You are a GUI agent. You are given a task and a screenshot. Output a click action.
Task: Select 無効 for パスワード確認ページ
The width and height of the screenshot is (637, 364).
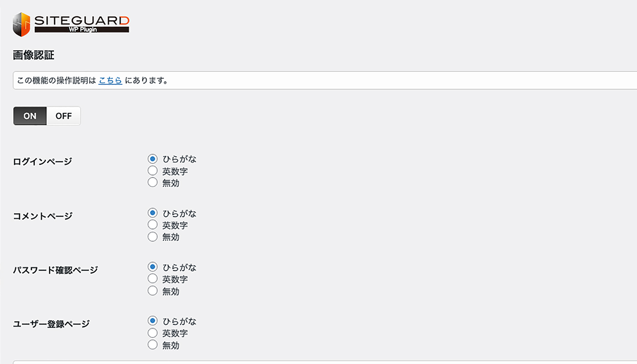152,290
